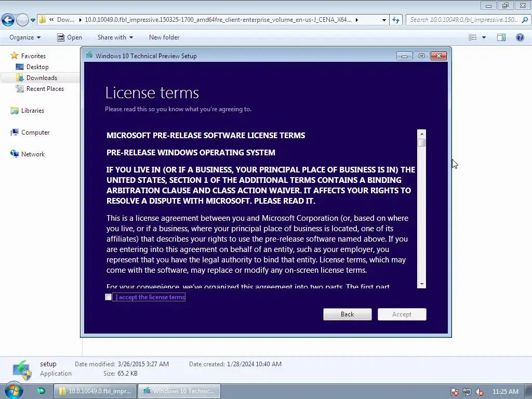Click the Libraries folder icon
This screenshot has width=532, height=399.
tap(14, 111)
